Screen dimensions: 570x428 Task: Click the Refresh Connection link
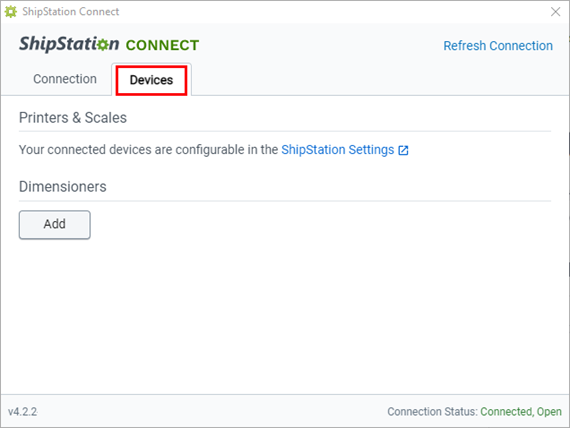point(498,46)
